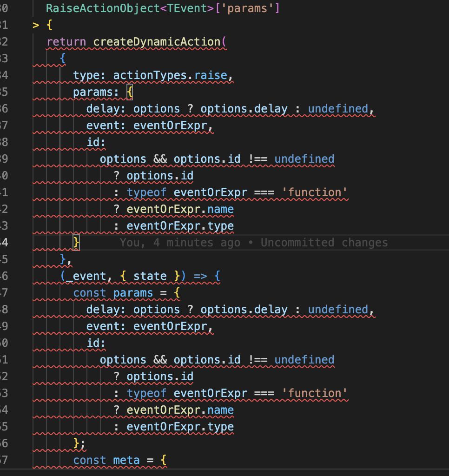Click the RaiseActionObject type name
This screenshot has width=449, height=476.
[x=103, y=8]
